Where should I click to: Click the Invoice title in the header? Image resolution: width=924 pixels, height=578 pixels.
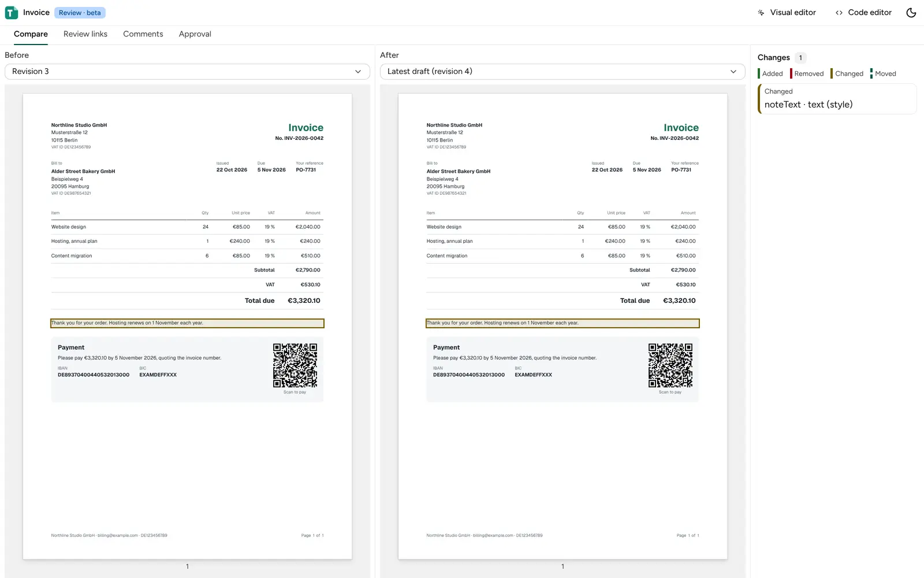(x=36, y=13)
